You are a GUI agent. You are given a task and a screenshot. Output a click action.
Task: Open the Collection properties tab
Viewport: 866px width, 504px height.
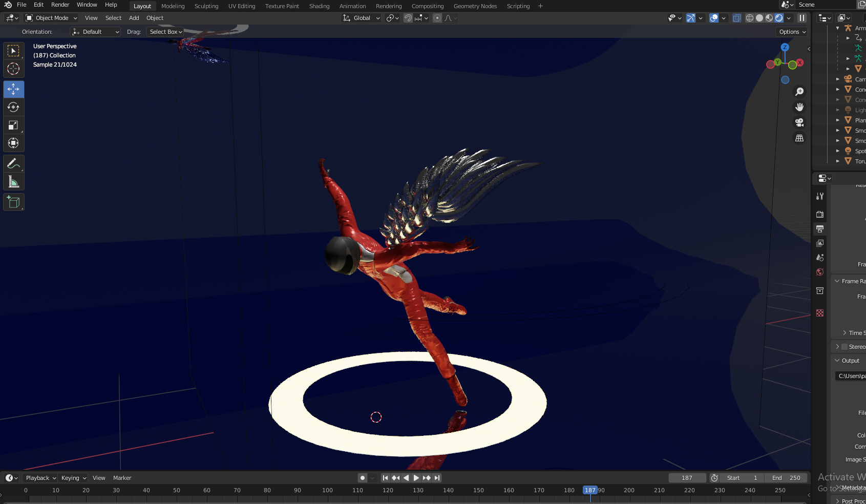coord(820,290)
